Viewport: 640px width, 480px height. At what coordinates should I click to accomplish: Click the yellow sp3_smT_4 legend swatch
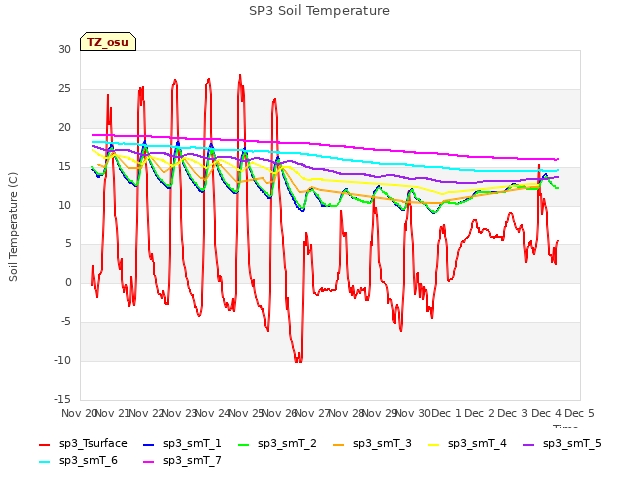pos(434,444)
